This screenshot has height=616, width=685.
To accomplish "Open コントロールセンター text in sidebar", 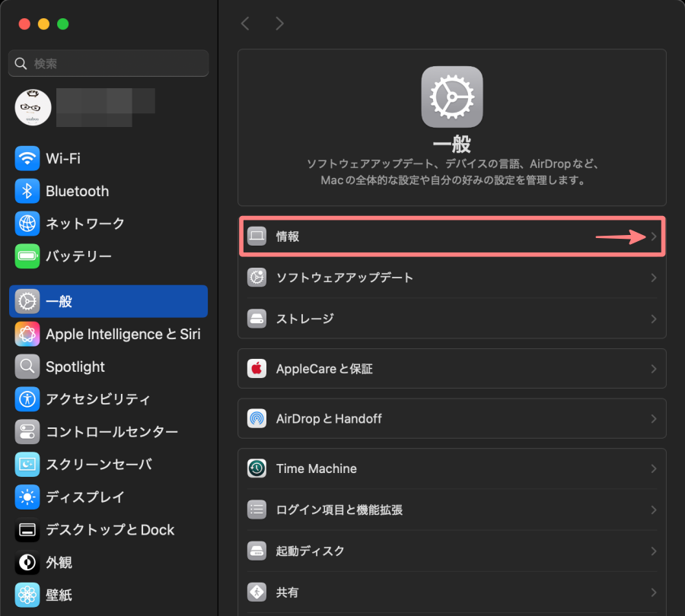I will tap(112, 432).
